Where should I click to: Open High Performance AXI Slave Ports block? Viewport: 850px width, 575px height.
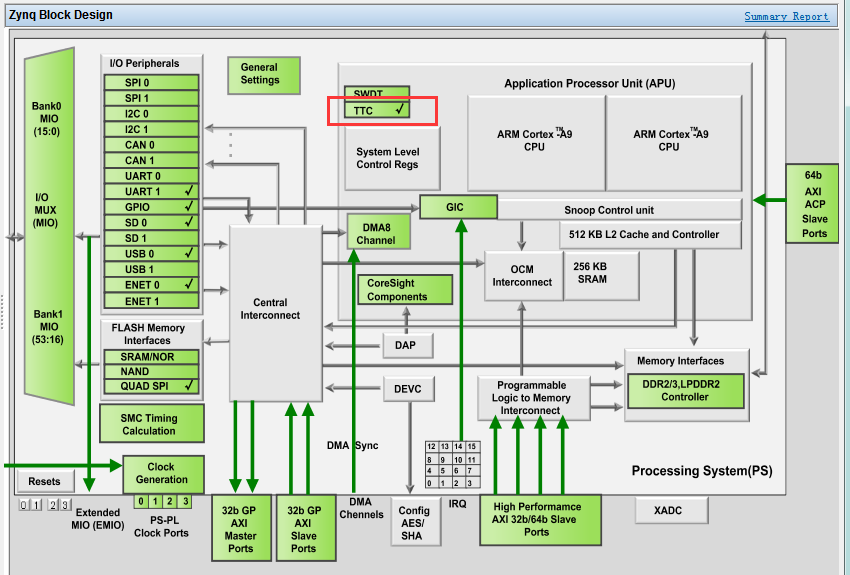(540, 519)
